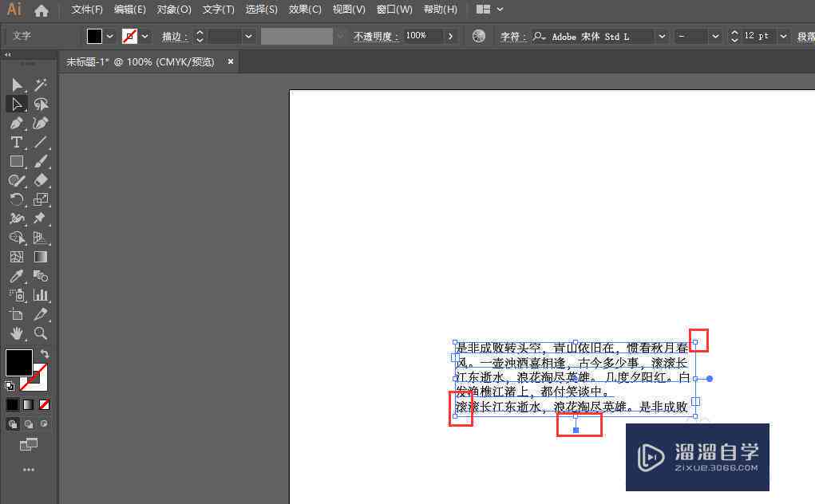
Task: Select the Eyedropper tool
Action: click(17, 276)
